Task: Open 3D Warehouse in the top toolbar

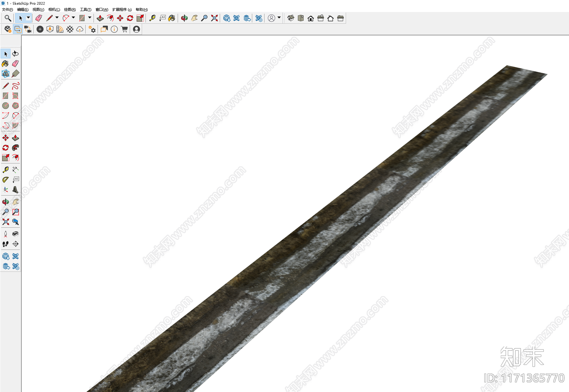Action: 227,18
